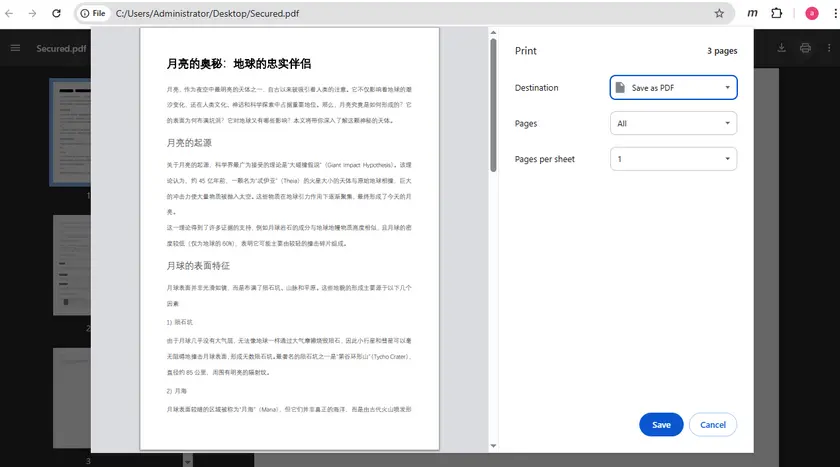
Task: Toggle the PDF sidebar hamburger menu
Action: tap(16, 48)
